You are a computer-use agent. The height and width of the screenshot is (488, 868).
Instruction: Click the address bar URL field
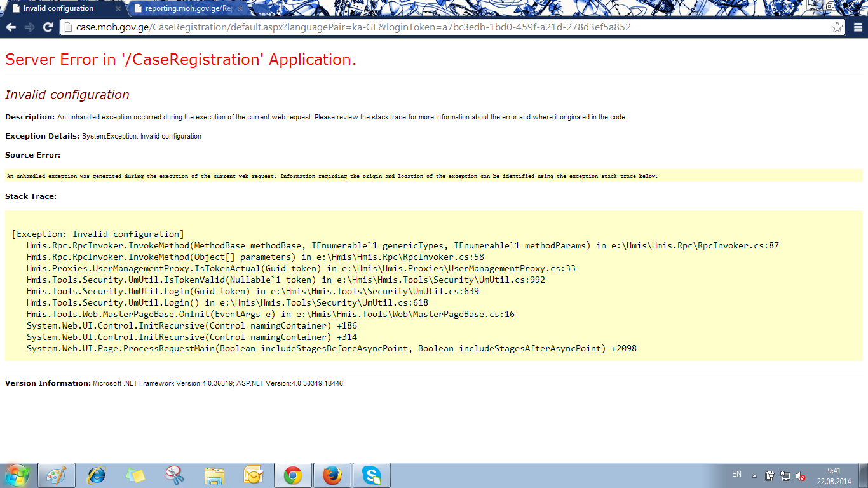pos(445,27)
